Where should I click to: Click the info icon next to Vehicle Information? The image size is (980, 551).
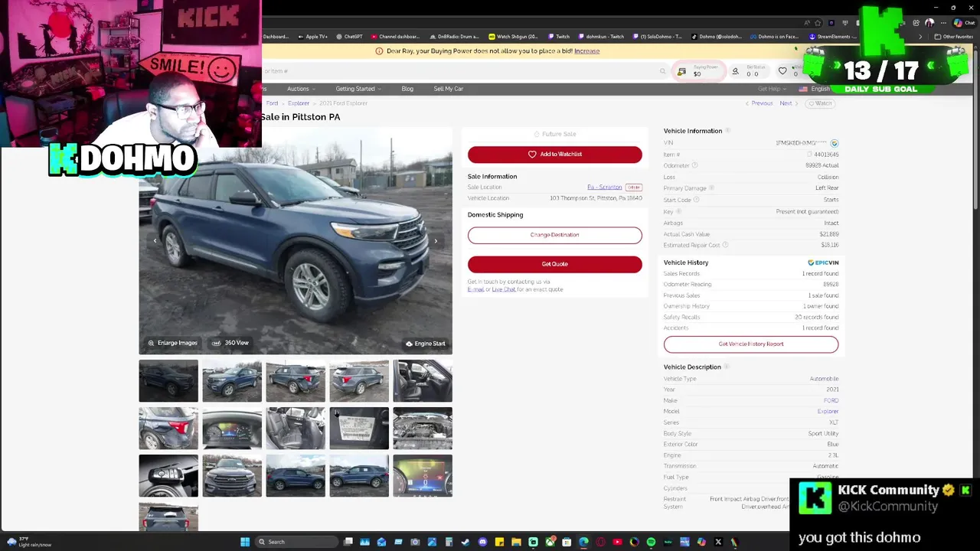click(x=727, y=131)
